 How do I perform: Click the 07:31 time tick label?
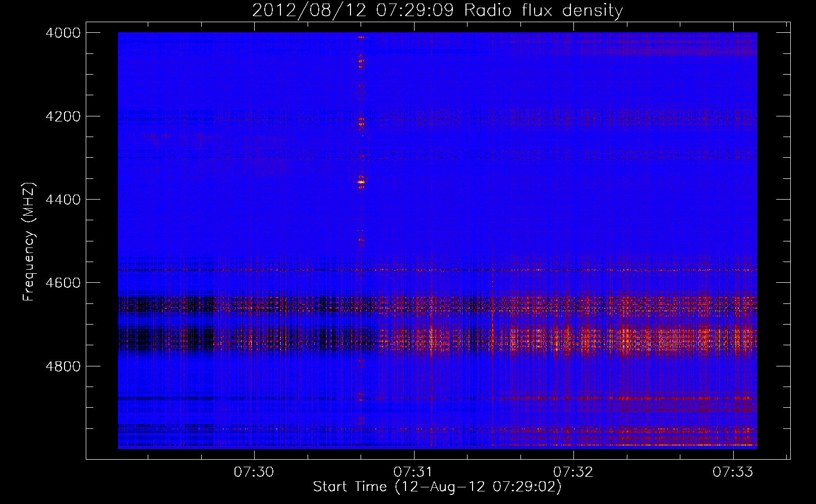[x=414, y=472]
